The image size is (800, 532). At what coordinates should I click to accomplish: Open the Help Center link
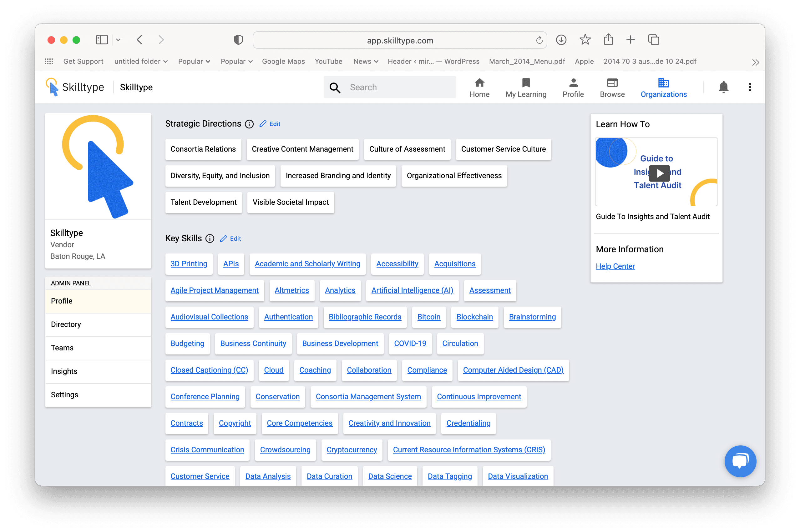coord(615,266)
